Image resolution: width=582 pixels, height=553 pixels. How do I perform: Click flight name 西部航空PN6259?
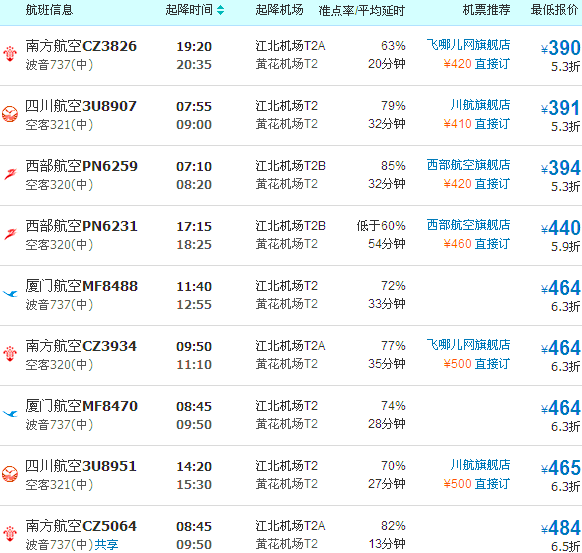pos(81,166)
